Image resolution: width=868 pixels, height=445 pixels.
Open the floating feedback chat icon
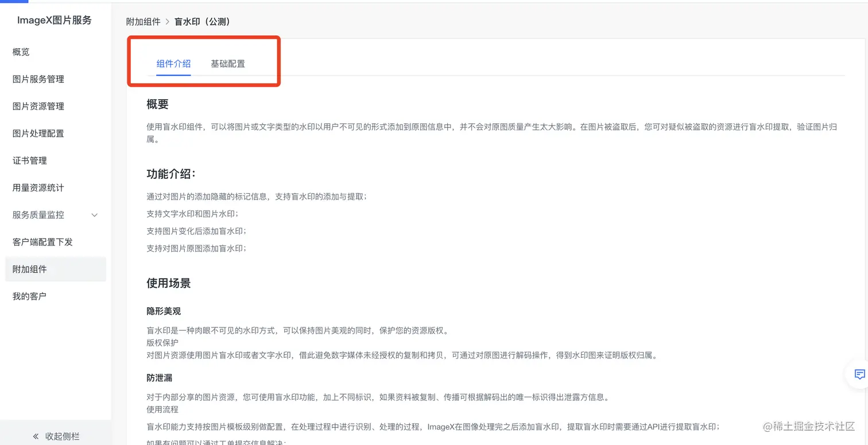tap(859, 374)
